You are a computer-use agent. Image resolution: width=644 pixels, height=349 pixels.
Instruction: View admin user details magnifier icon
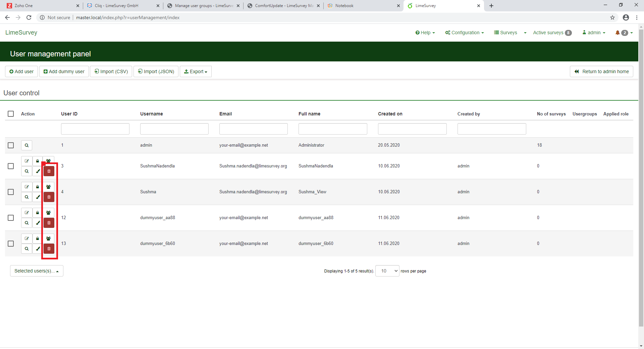pos(26,145)
